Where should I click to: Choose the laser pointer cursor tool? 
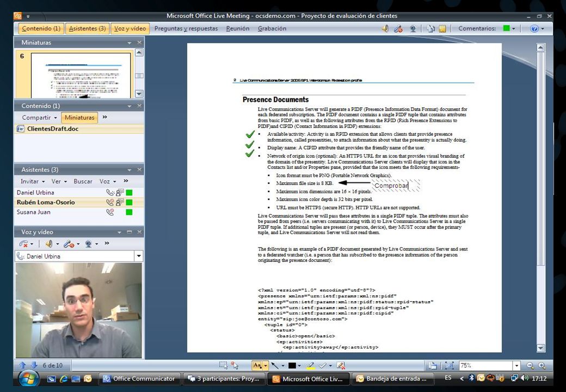(x=235, y=365)
